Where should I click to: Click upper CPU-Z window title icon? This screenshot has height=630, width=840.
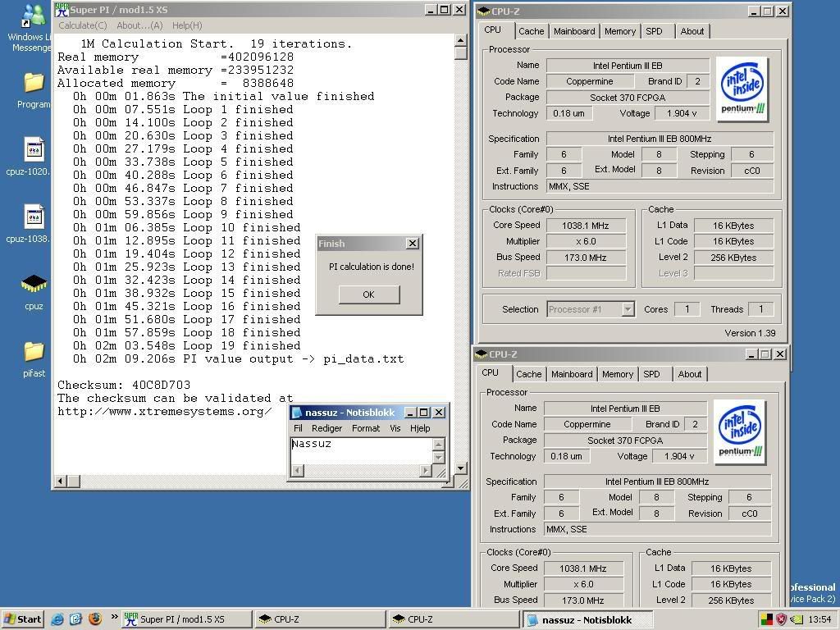tap(483, 11)
